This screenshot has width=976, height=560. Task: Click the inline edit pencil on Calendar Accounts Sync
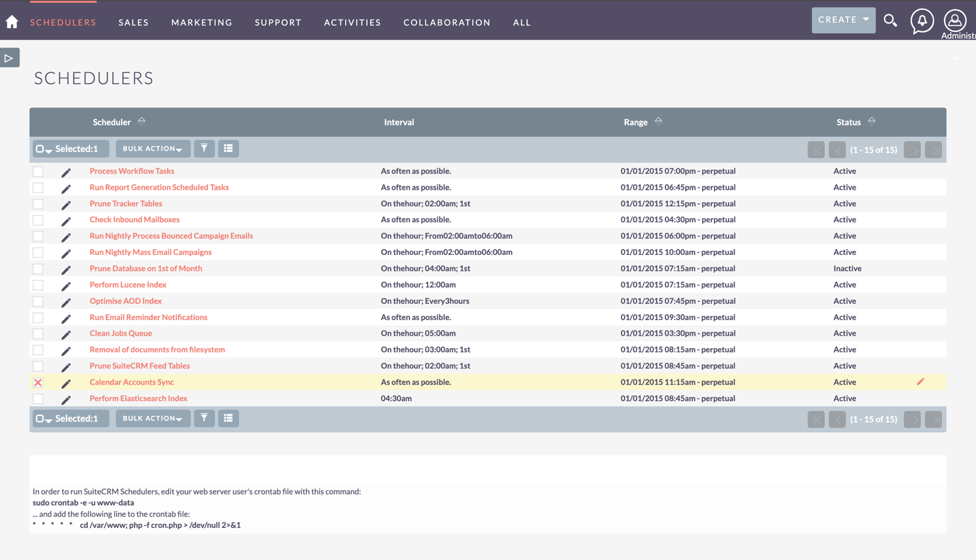tap(921, 382)
